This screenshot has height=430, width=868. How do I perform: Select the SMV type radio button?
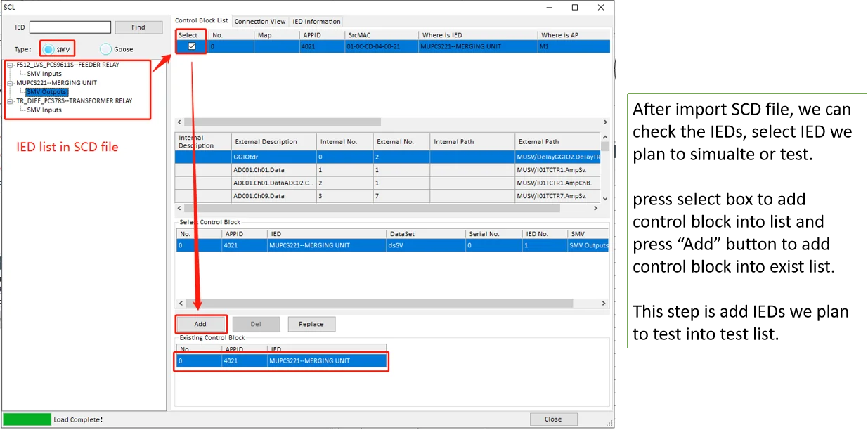coord(48,49)
